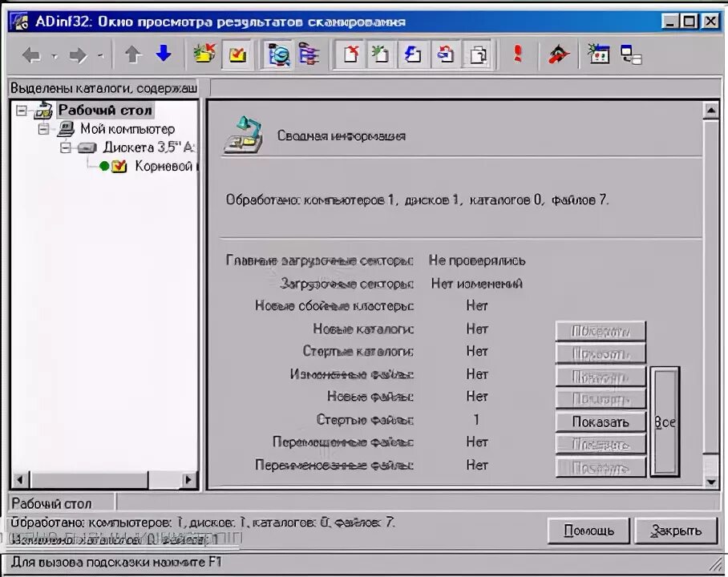Click the computer icon beside Мой компьютер
This screenshot has height=577, width=728.
[66, 128]
